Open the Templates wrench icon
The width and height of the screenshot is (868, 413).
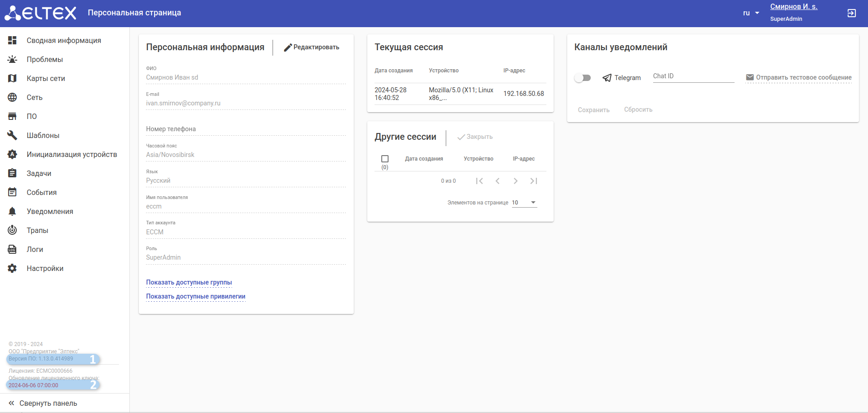coord(12,135)
